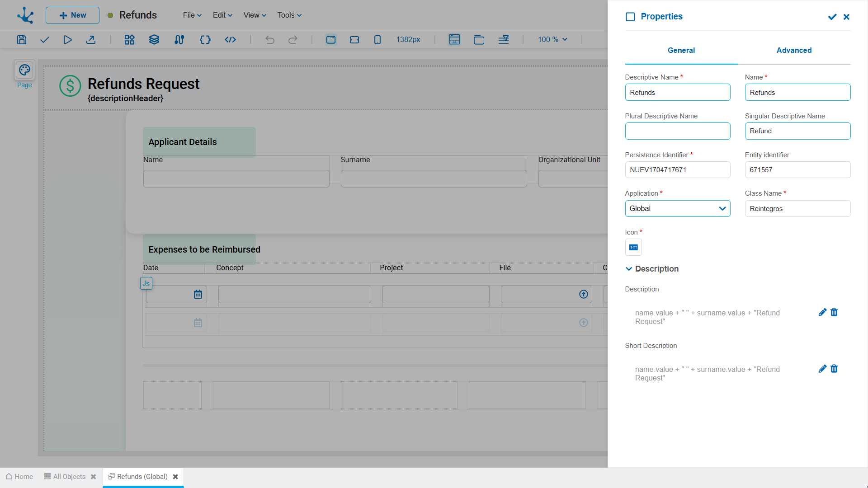This screenshot has height=488, width=868.
Task: Click the save icon in the toolbar
Action: tap(21, 39)
